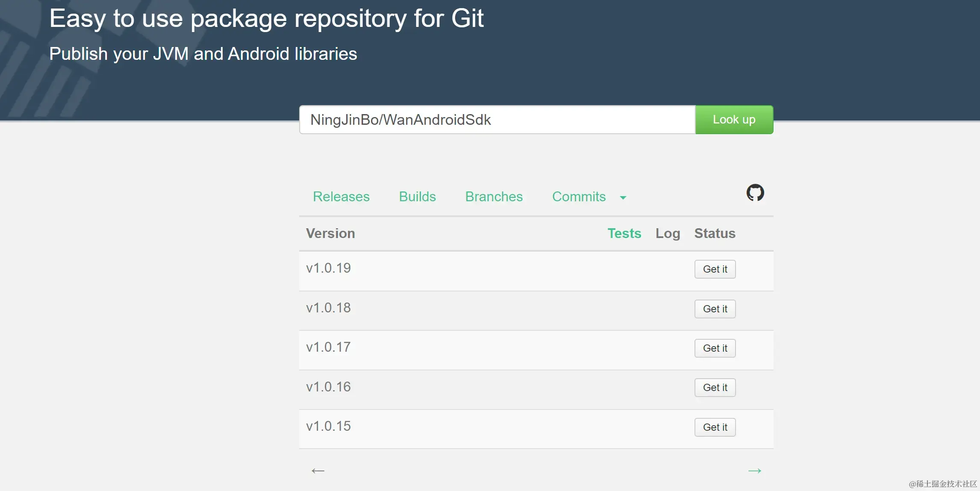Select the v1.0.15 version text
Viewport: 980px width, 491px height.
(x=328, y=426)
